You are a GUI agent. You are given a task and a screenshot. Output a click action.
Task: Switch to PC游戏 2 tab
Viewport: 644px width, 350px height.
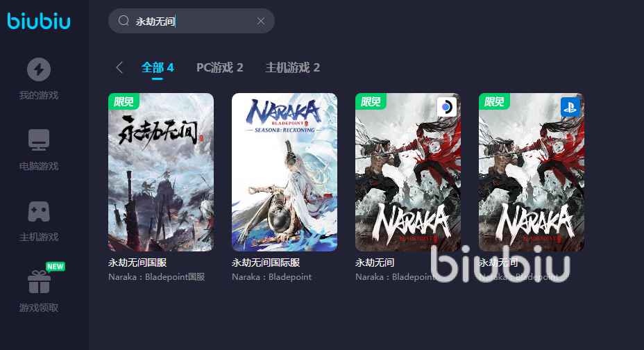tap(220, 67)
